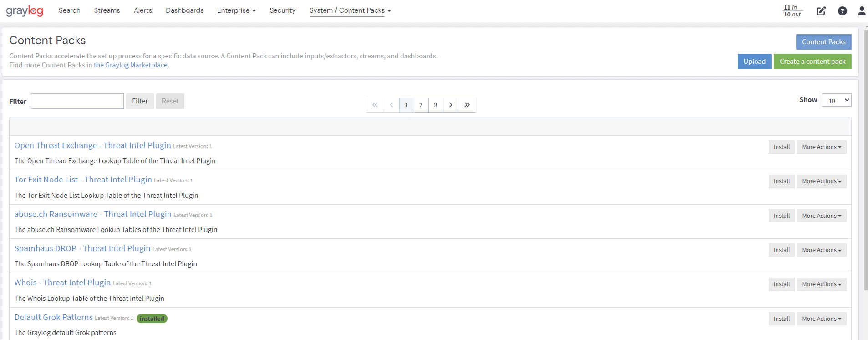Go to next page arrow in pagination

tap(451, 105)
